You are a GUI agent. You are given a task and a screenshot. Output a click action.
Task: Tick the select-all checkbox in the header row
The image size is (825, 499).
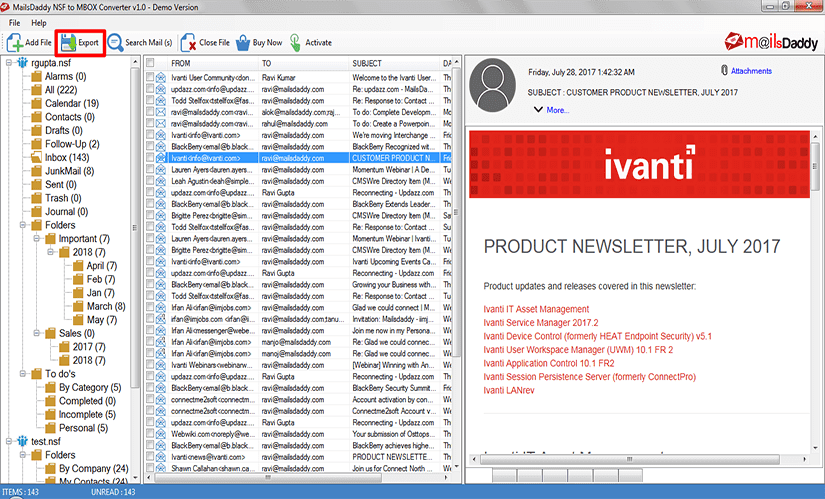[x=150, y=63]
